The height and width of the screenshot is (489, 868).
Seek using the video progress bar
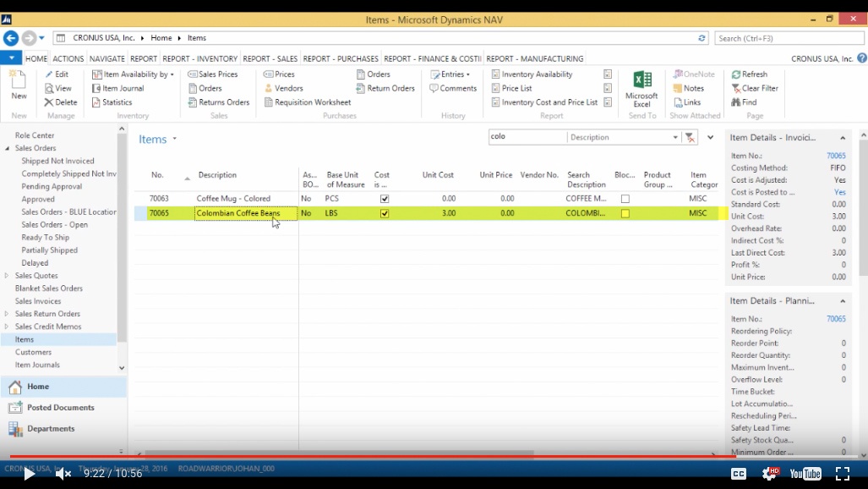[434, 457]
